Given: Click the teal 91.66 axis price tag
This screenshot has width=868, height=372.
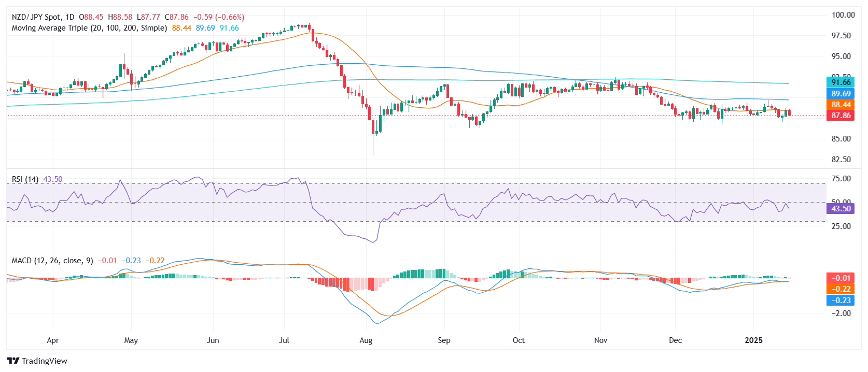Looking at the screenshot, I should (840, 82).
